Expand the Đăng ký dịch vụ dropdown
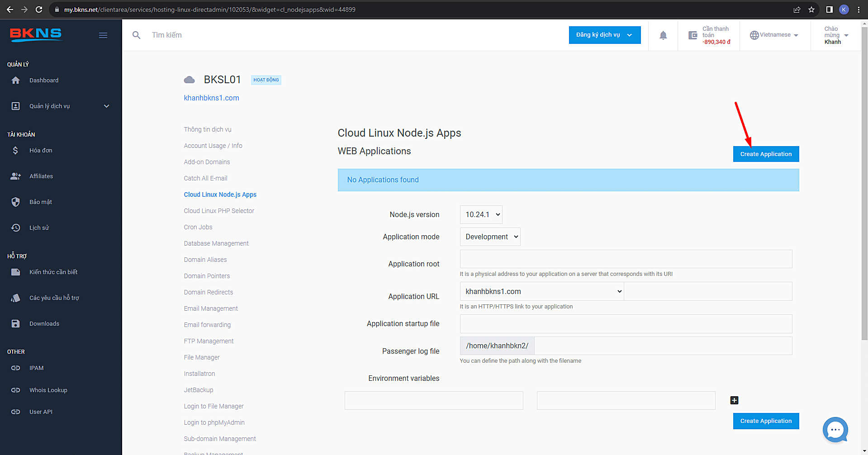The height and width of the screenshot is (455, 868). pyautogui.click(x=605, y=35)
